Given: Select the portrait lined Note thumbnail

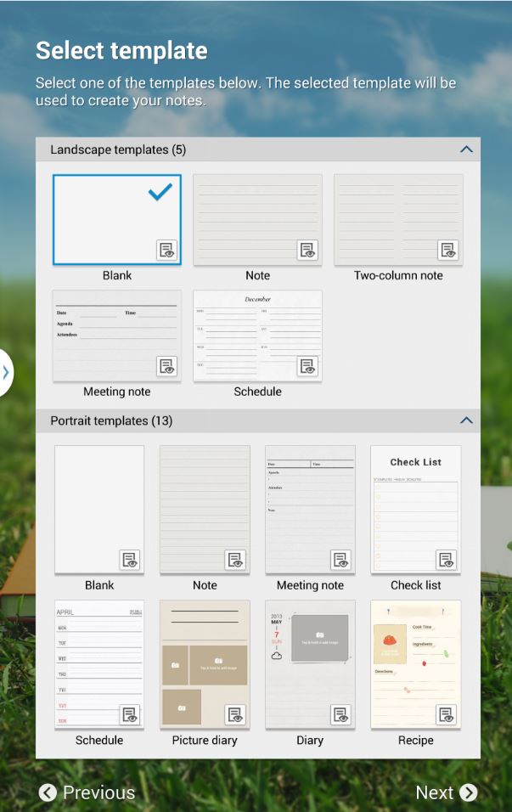Looking at the screenshot, I should point(205,510).
